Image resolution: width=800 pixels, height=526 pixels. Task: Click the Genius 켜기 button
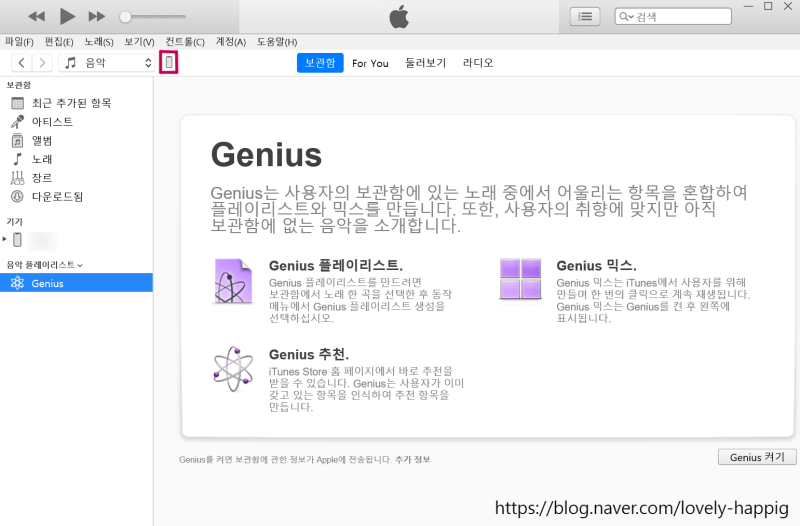(757, 457)
